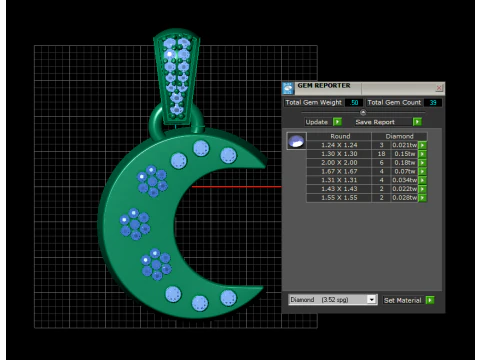Screen dimensions: 480x360
Task: Click the 0.028tw weight cell
Action: [x=405, y=198]
